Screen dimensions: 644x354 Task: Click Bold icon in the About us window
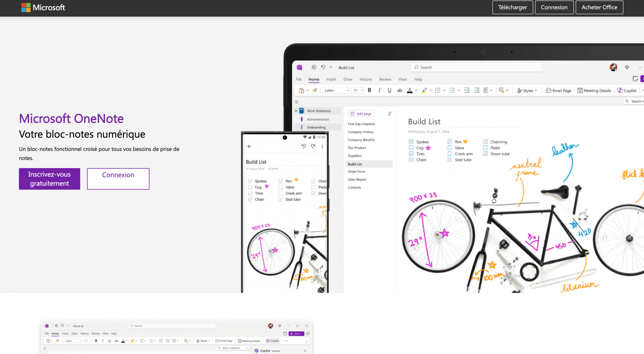tap(96, 341)
